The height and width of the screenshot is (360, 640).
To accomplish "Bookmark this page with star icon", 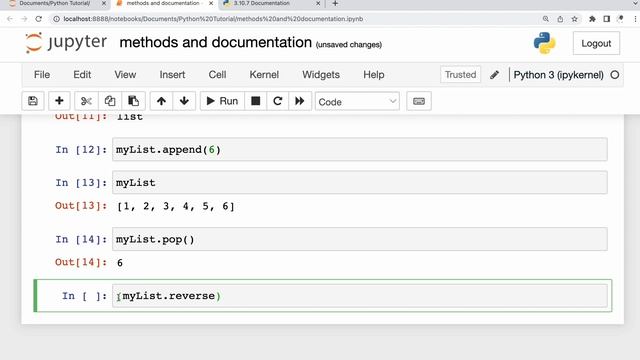I will tap(574, 19).
